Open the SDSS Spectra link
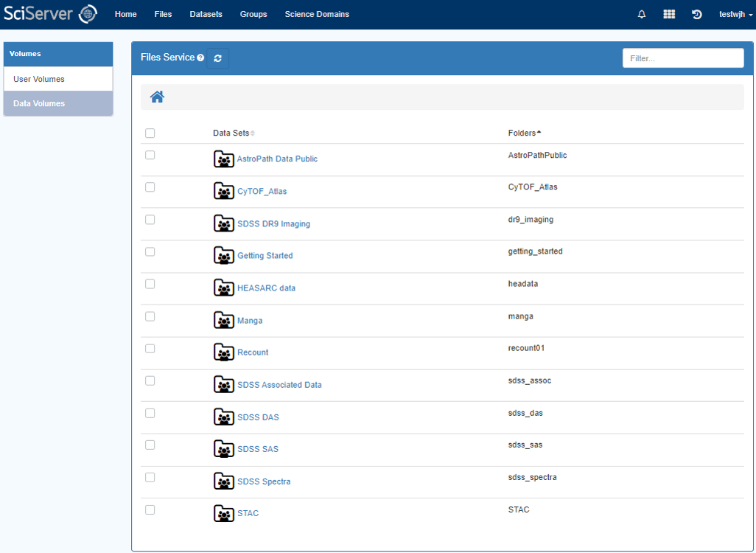This screenshot has width=756, height=553. point(264,481)
